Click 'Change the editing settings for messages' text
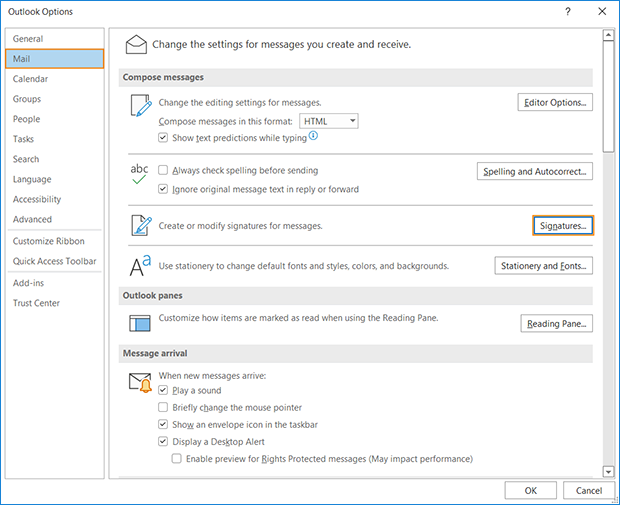The image size is (620, 505). click(240, 102)
